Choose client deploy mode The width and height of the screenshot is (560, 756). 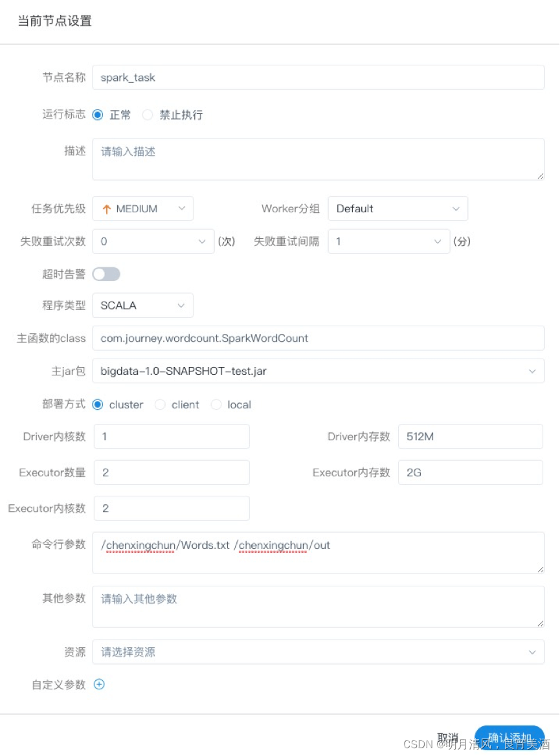tap(160, 405)
